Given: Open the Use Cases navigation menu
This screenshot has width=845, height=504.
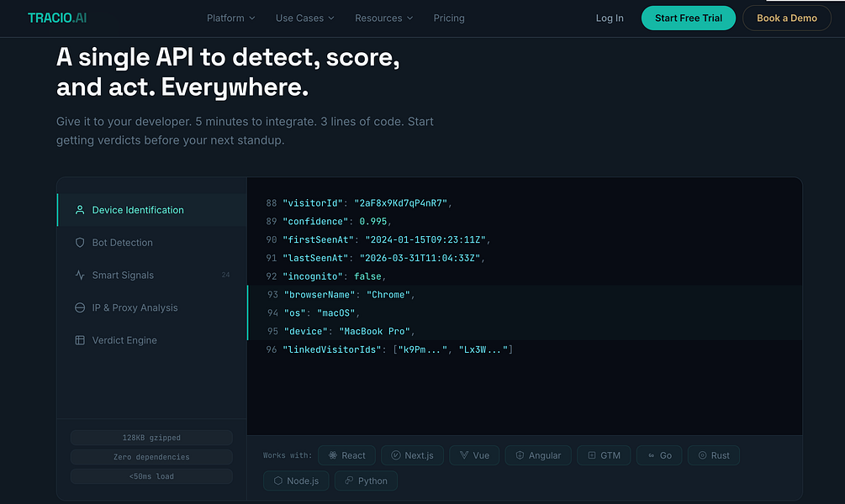Looking at the screenshot, I should 304,18.
